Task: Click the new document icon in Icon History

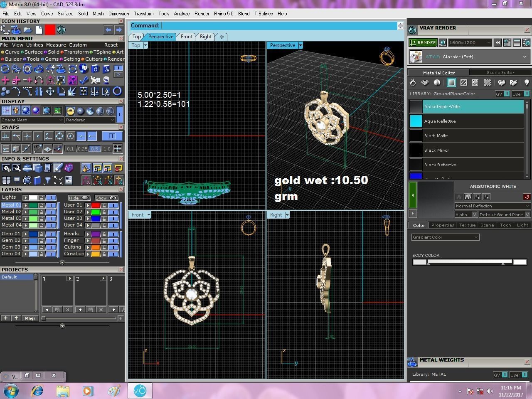Action: [x=39, y=30]
